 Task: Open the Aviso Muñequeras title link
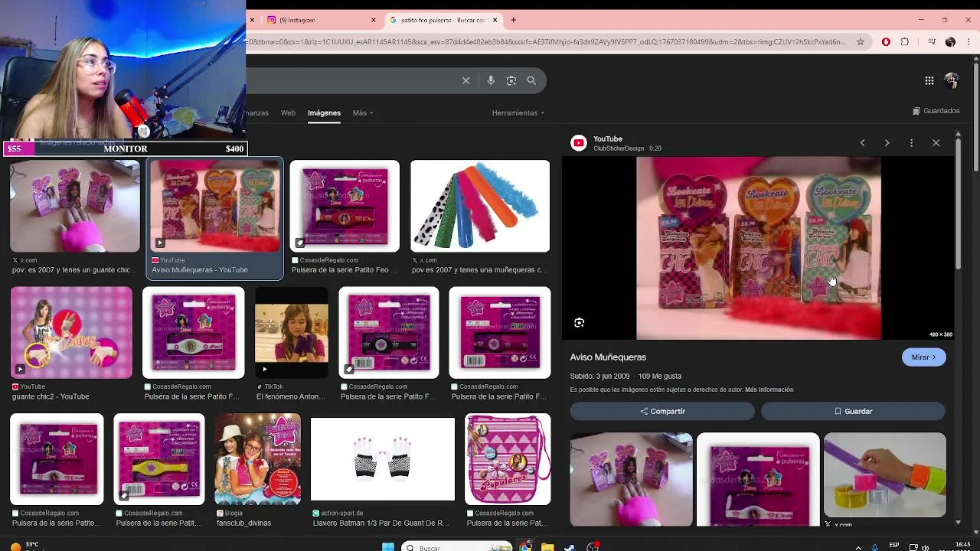click(608, 357)
